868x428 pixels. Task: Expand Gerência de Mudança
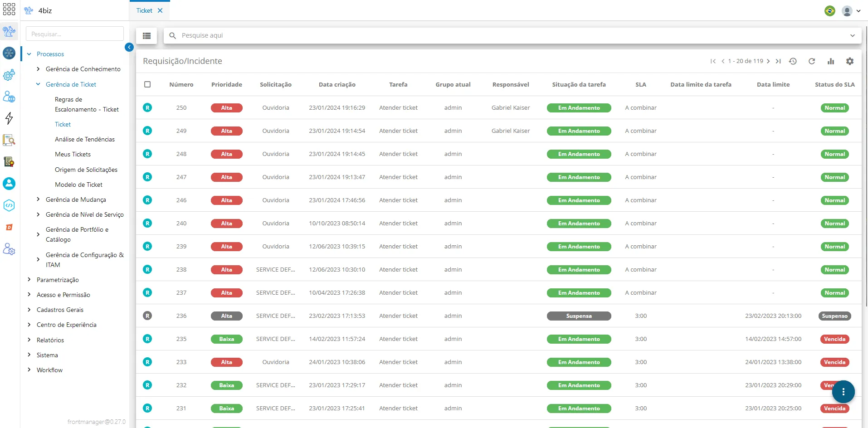(x=38, y=199)
